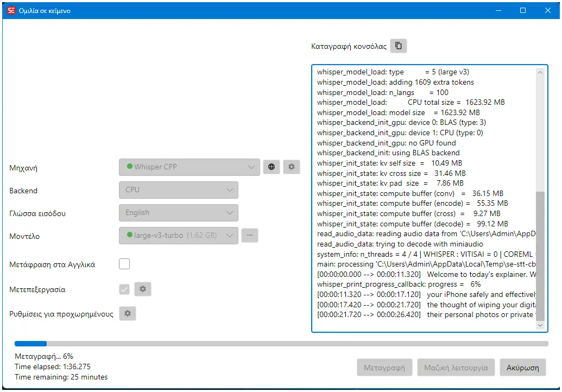Open engine settings gear next to globe
The width and height of the screenshot is (562, 392).
292,167
